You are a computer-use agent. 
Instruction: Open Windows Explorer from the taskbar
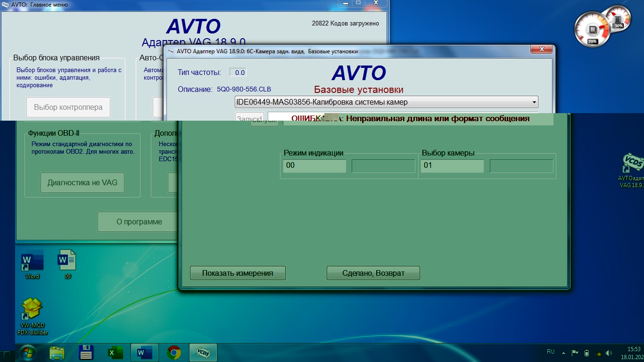57,353
